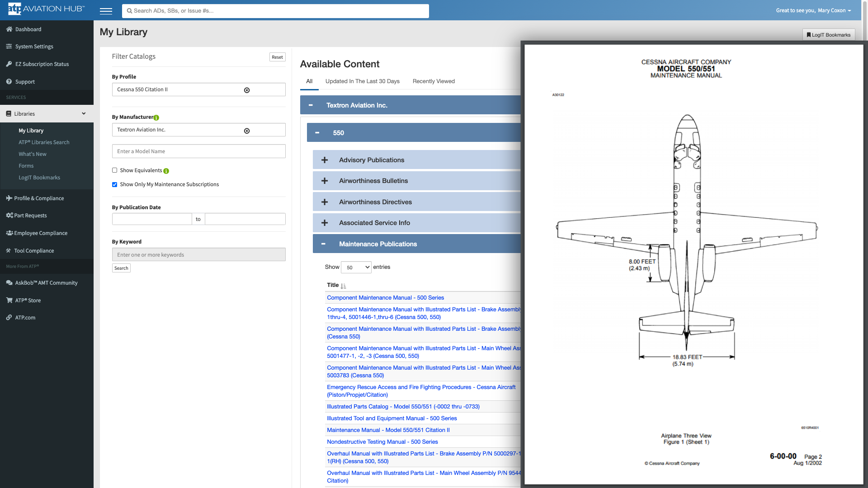Uncheck Show Only My Maintenance Subscriptions

pyautogui.click(x=115, y=184)
